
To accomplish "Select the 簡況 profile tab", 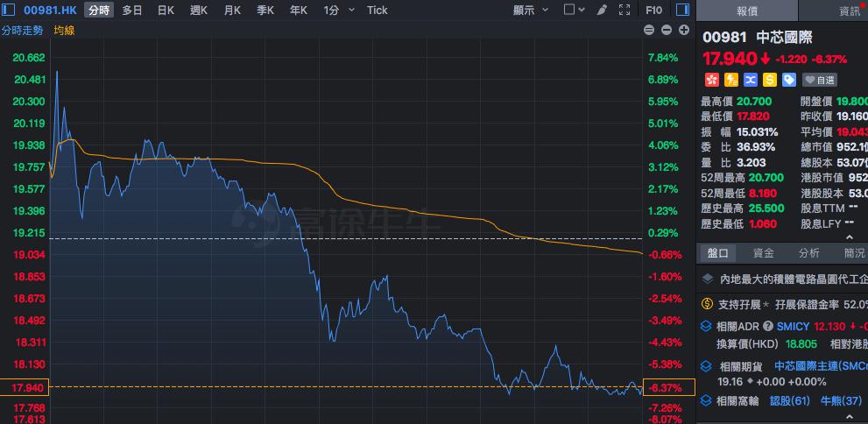I will click(x=854, y=253).
